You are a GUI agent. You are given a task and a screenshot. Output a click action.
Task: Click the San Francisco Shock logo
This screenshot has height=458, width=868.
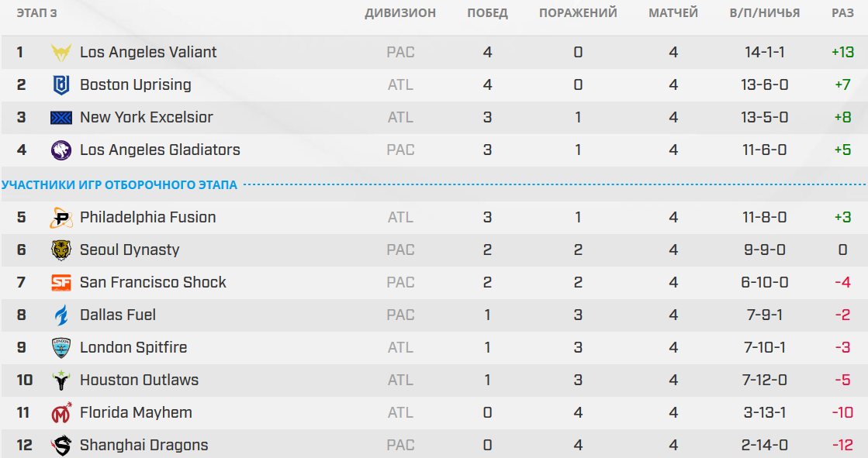[x=61, y=283]
